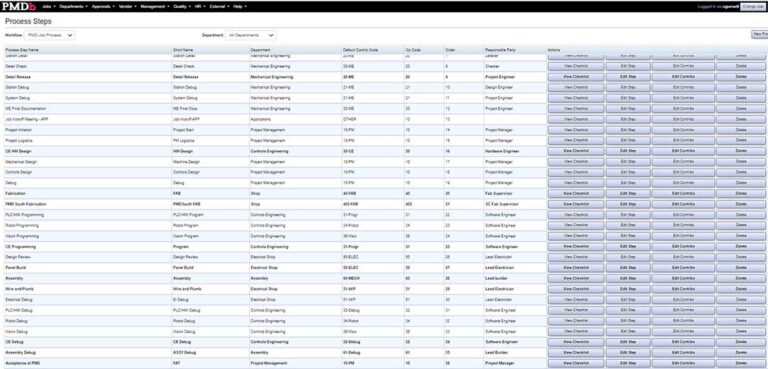768x369 pixels.
Task: Delete the Controls Design step
Action: coord(741,172)
